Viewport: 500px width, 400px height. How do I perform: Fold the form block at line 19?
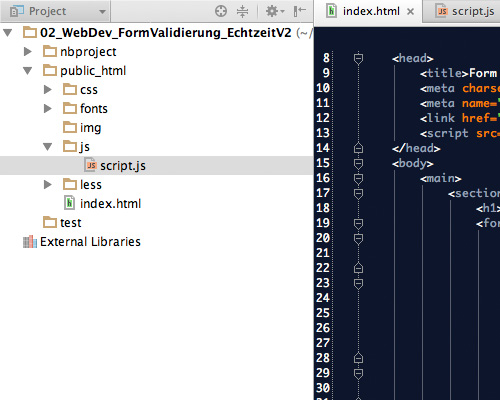[358, 224]
